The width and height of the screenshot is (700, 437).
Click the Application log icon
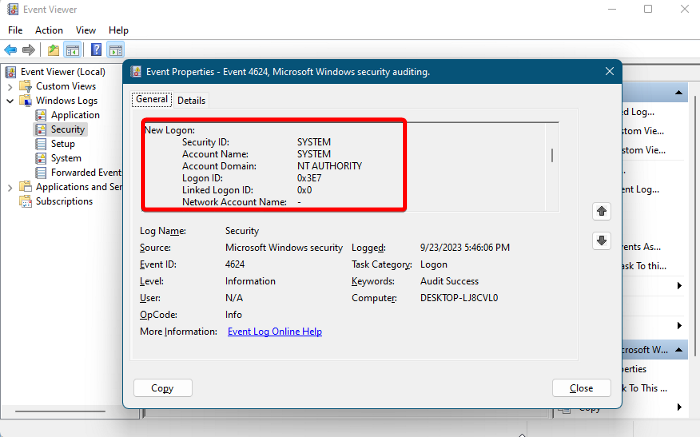pyautogui.click(x=41, y=115)
